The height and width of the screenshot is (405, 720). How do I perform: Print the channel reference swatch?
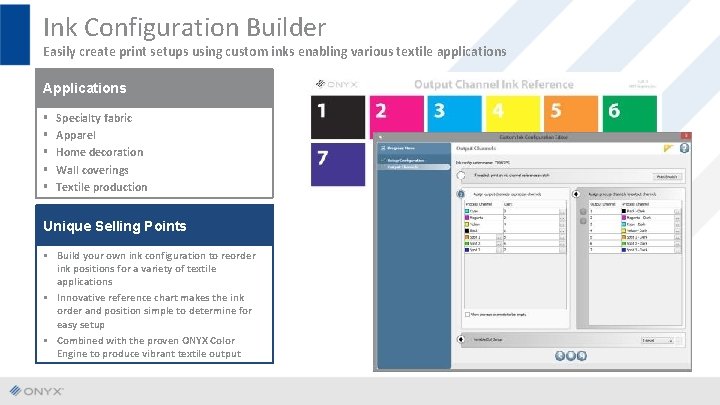(667, 176)
